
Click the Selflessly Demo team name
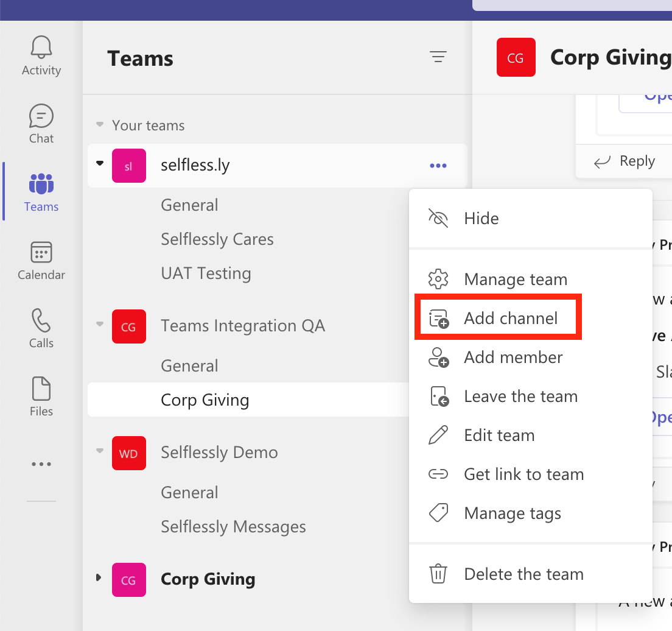[219, 453]
